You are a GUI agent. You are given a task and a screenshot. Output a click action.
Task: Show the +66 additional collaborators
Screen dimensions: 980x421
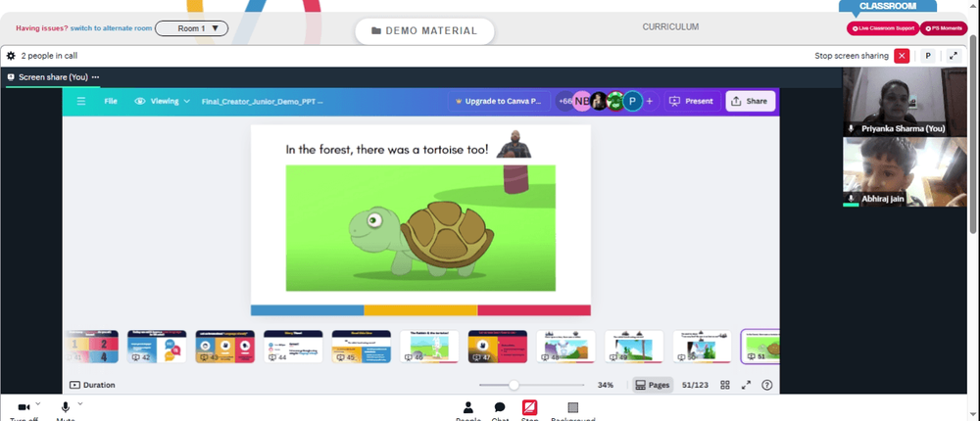[x=564, y=101]
